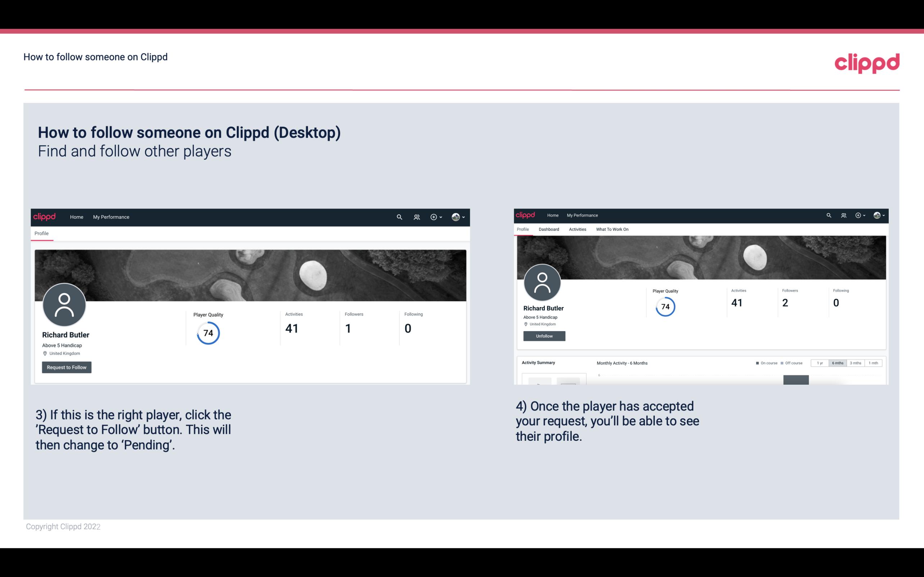Select the '6 mths' activity range toggle
Image resolution: width=924 pixels, height=577 pixels.
836,363
